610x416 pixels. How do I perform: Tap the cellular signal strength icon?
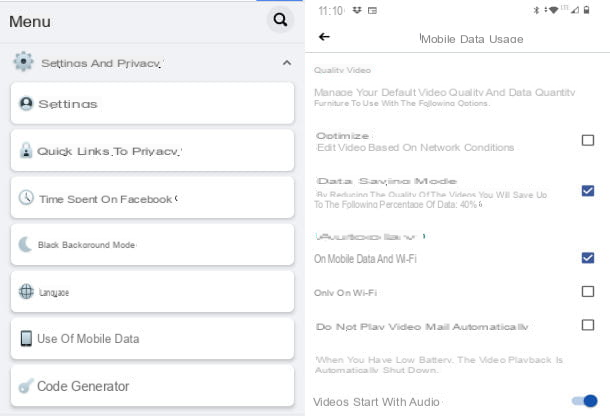(574, 11)
